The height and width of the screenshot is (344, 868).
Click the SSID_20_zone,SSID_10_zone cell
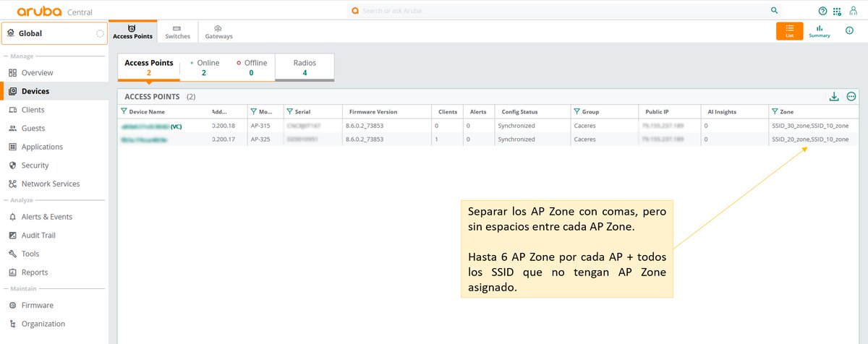(810, 139)
